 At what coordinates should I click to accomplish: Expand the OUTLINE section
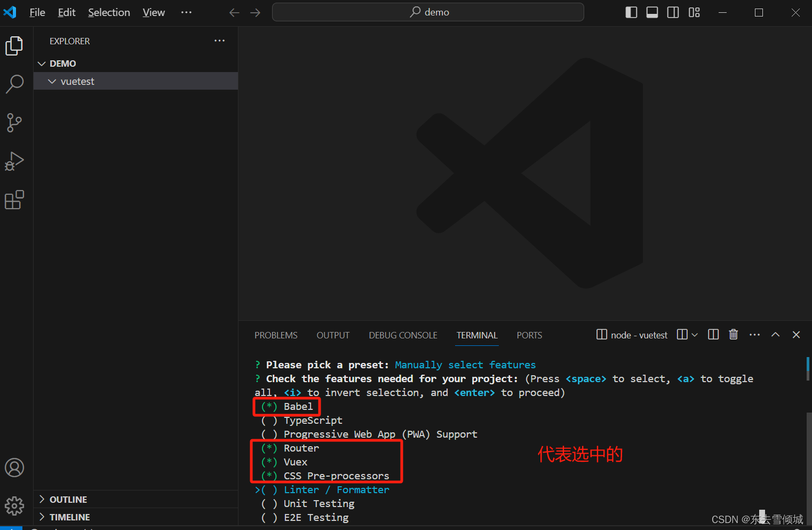point(136,499)
